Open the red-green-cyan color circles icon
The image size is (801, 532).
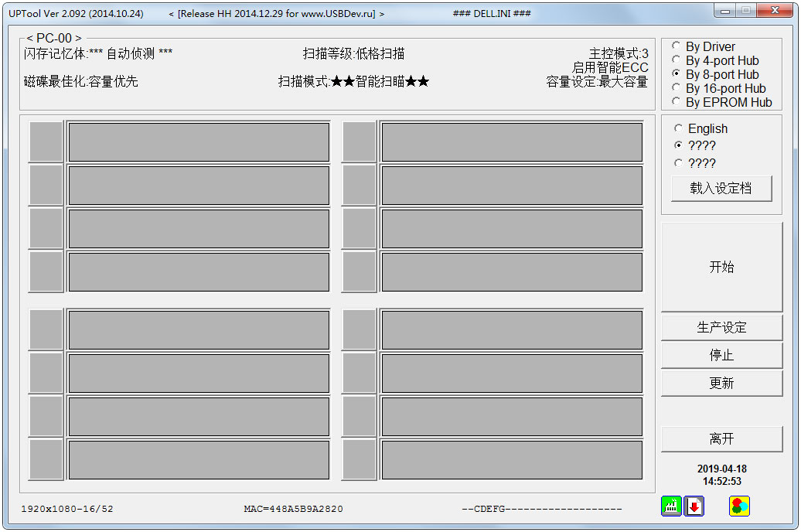click(x=739, y=506)
